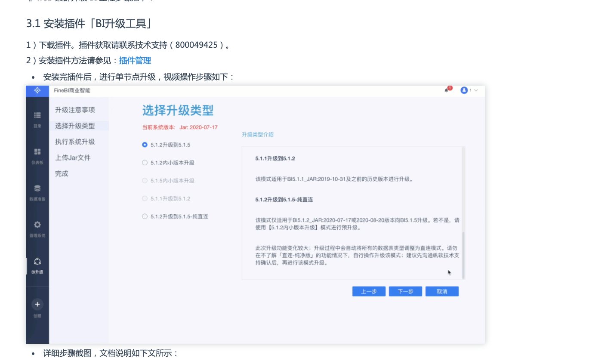592x364 pixels.
Task: Click the 3.1 安装插件 heading
Action: point(89,24)
